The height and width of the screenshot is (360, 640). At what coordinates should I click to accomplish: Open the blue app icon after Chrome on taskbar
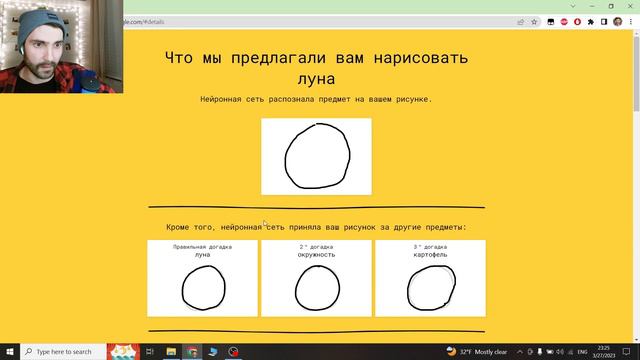[213, 351]
